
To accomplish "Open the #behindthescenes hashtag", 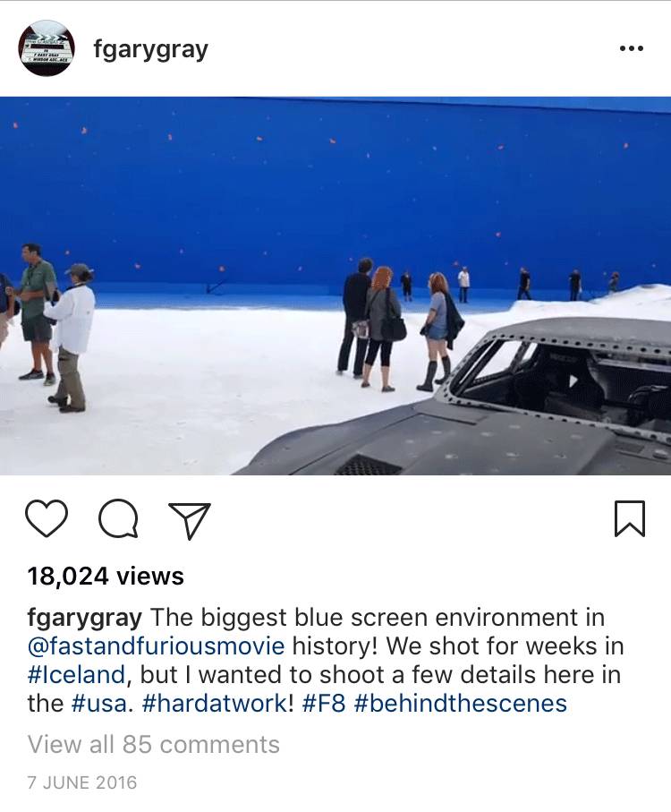I will click(x=461, y=704).
